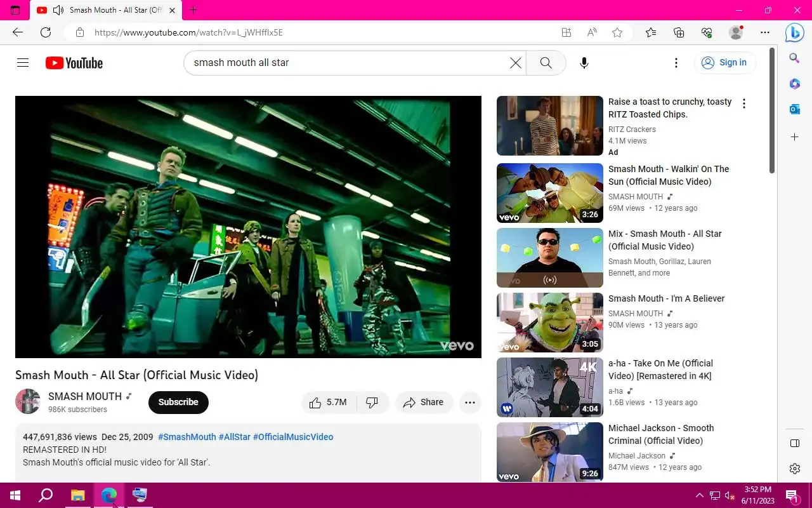Open the notification center icon
Image resolution: width=812 pixels, height=508 pixels.
tap(792, 495)
